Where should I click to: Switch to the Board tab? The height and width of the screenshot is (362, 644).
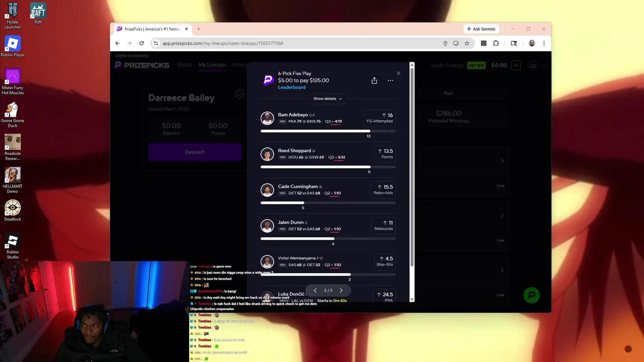[185, 65]
